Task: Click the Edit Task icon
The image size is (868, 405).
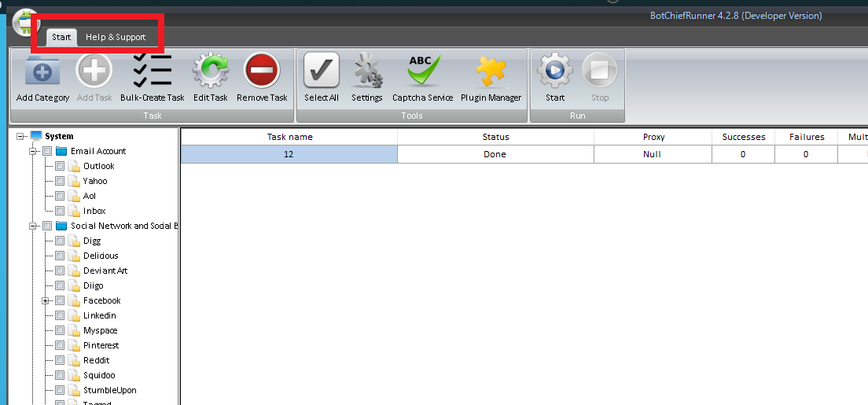Action: point(210,72)
